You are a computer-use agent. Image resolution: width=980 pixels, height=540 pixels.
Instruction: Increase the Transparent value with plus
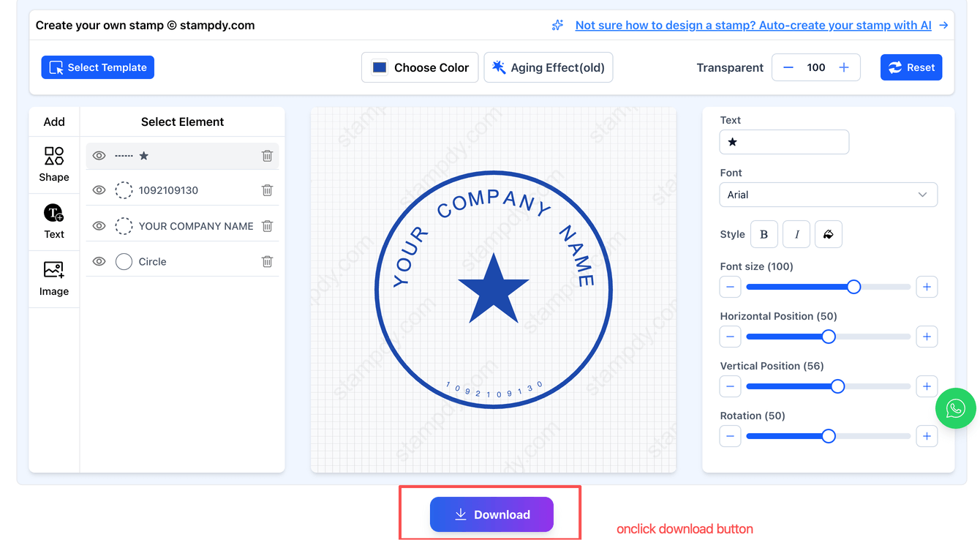click(x=844, y=67)
